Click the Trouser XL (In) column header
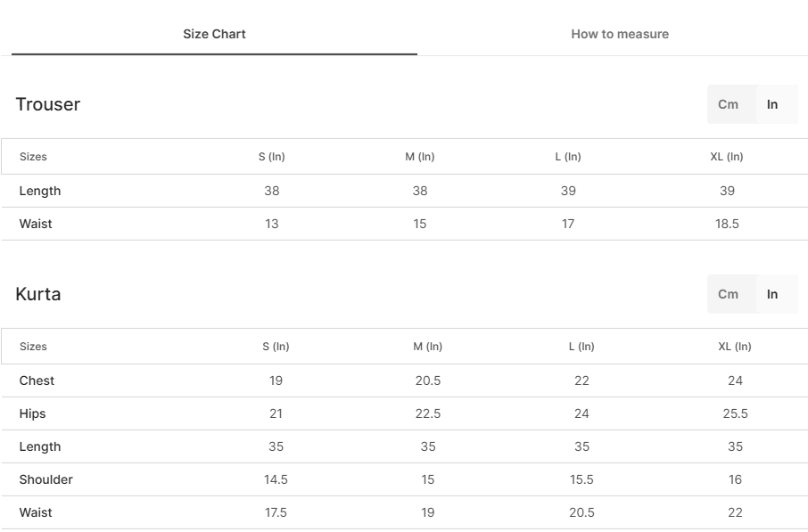The height and width of the screenshot is (532, 808). pos(727,157)
